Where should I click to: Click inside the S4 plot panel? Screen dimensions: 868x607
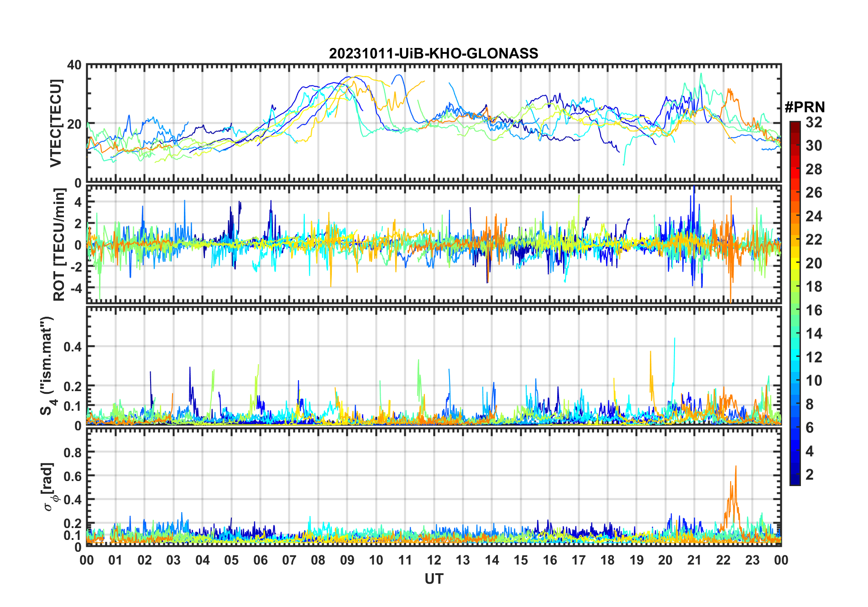coord(434,366)
